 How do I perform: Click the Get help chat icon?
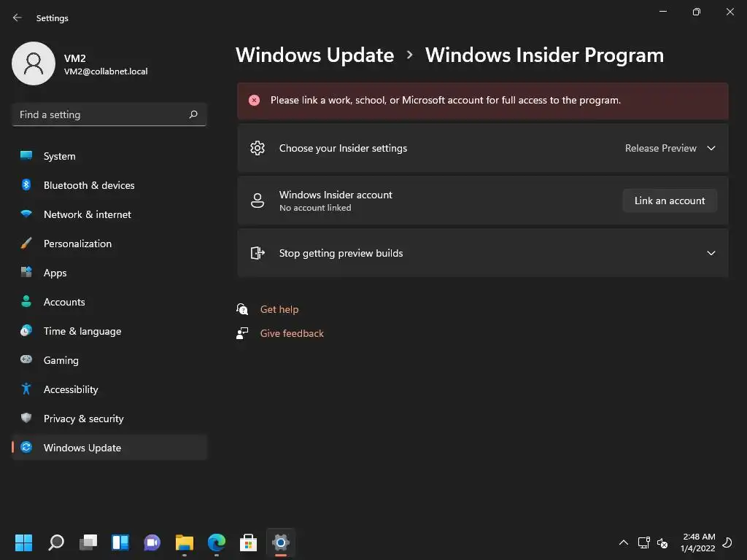click(x=242, y=309)
